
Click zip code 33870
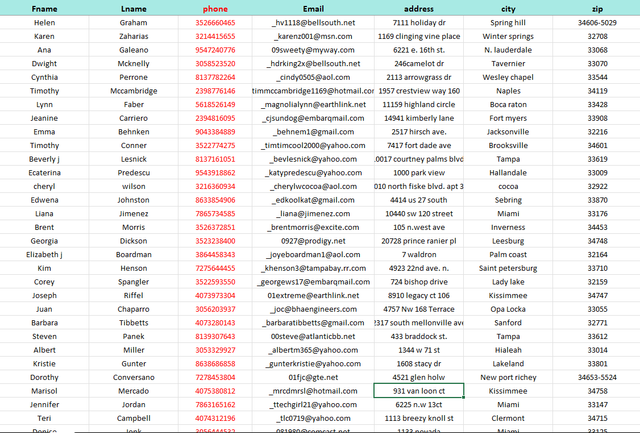pos(597,200)
